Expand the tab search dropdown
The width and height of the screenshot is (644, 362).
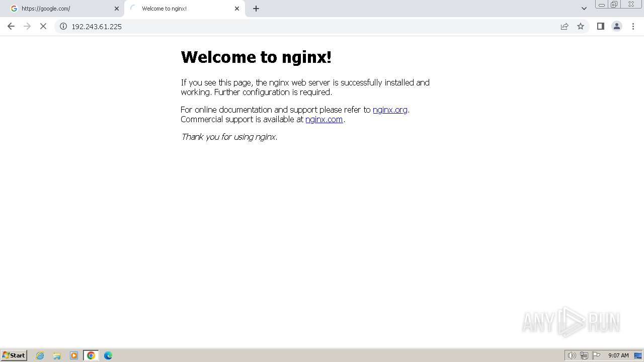(584, 9)
